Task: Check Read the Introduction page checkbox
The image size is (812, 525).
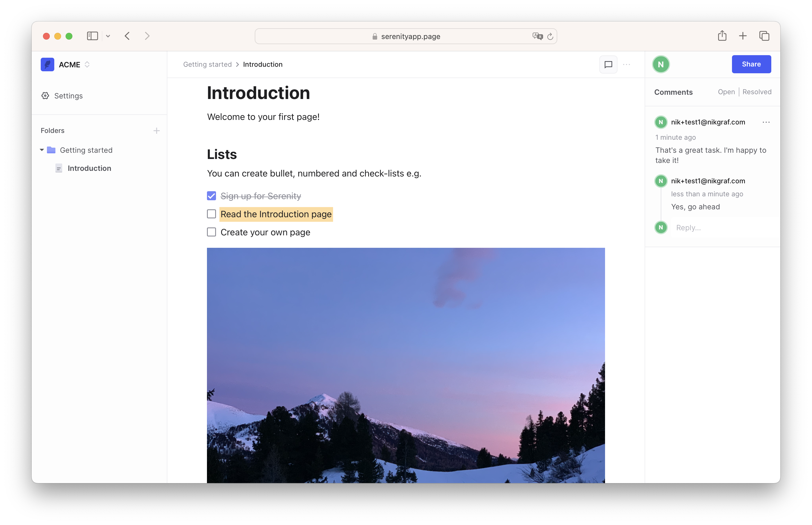Action: (x=211, y=214)
